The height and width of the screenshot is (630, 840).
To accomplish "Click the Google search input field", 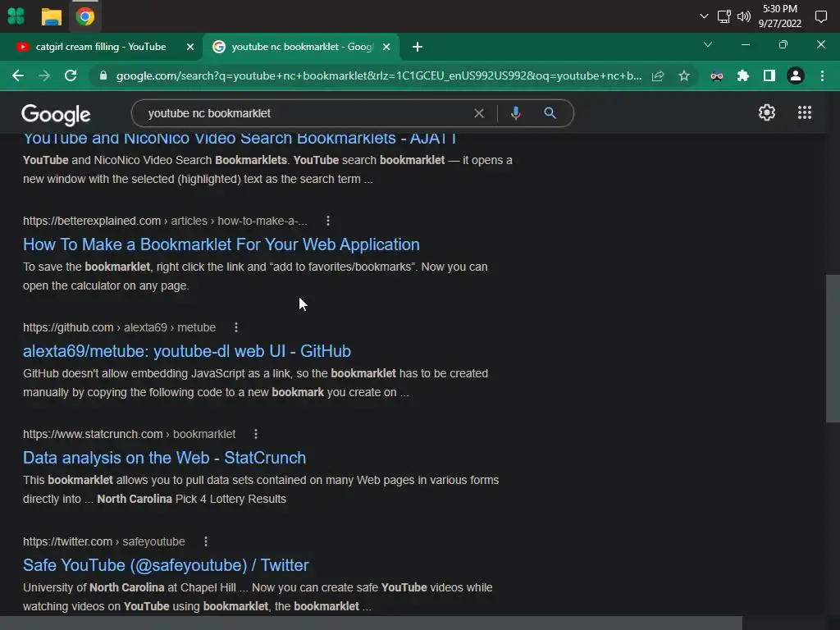I will (305, 113).
